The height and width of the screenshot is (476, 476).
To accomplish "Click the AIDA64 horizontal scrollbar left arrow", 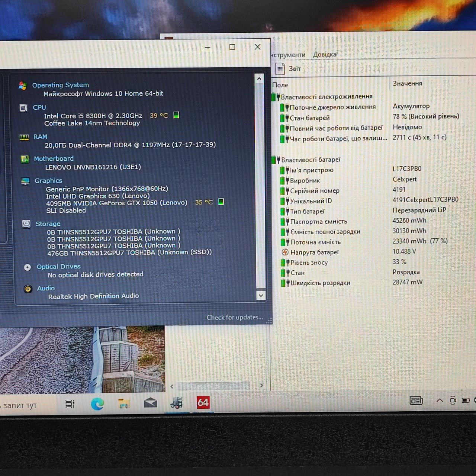I will click(x=172, y=386).
